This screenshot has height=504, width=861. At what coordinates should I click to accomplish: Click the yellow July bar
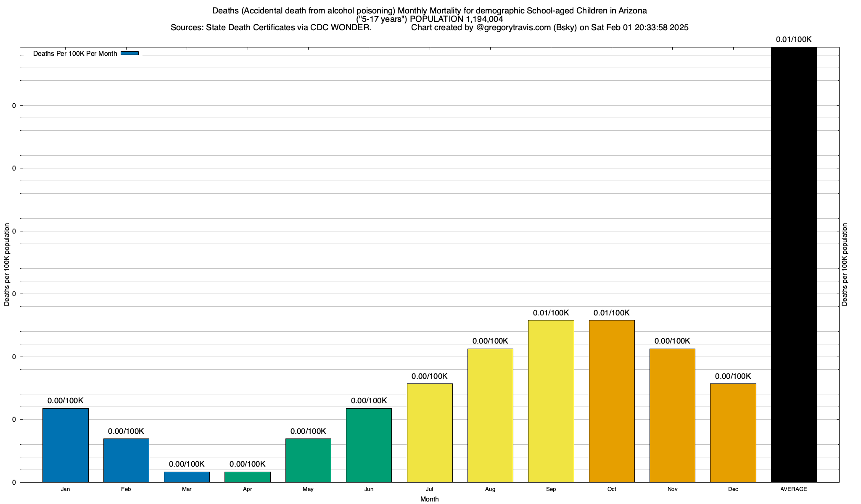click(429, 433)
